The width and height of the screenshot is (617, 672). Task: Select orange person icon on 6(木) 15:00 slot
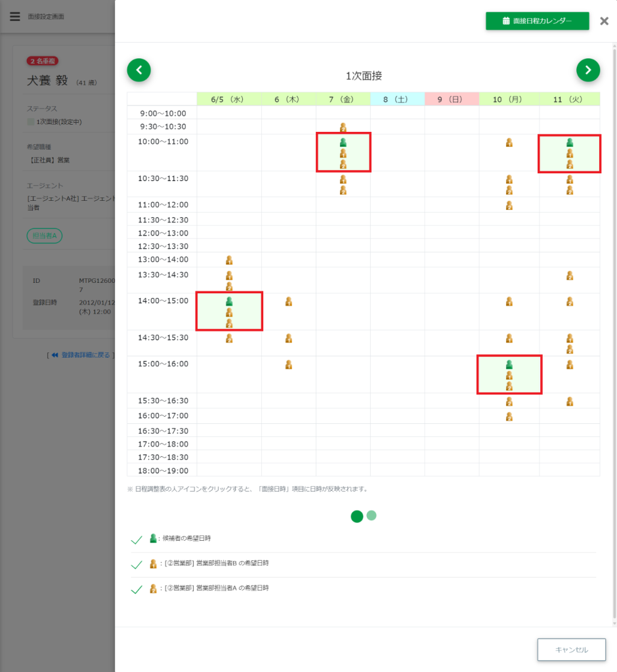click(288, 364)
